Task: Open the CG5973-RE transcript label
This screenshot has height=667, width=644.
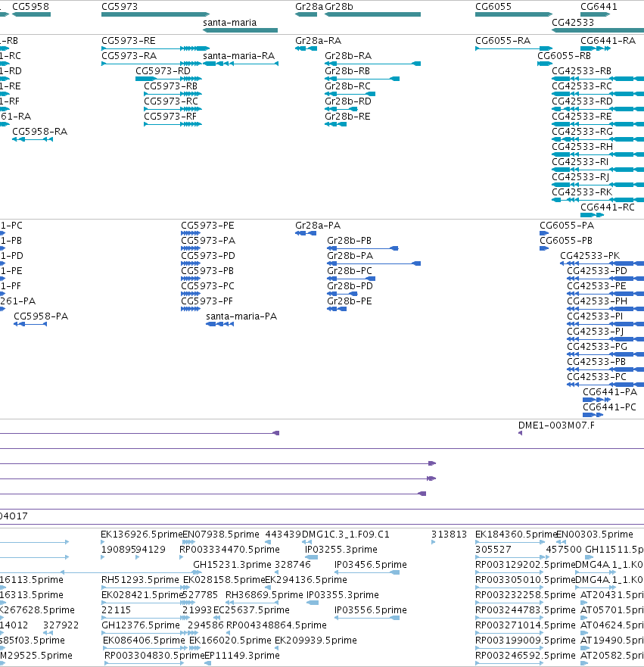Action: tap(129, 41)
